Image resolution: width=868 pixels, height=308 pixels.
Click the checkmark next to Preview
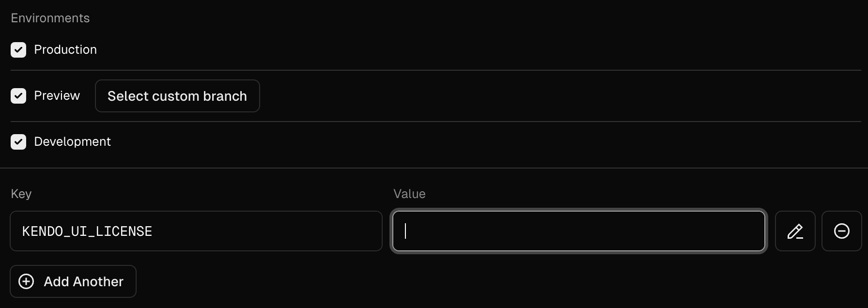pos(18,96)
